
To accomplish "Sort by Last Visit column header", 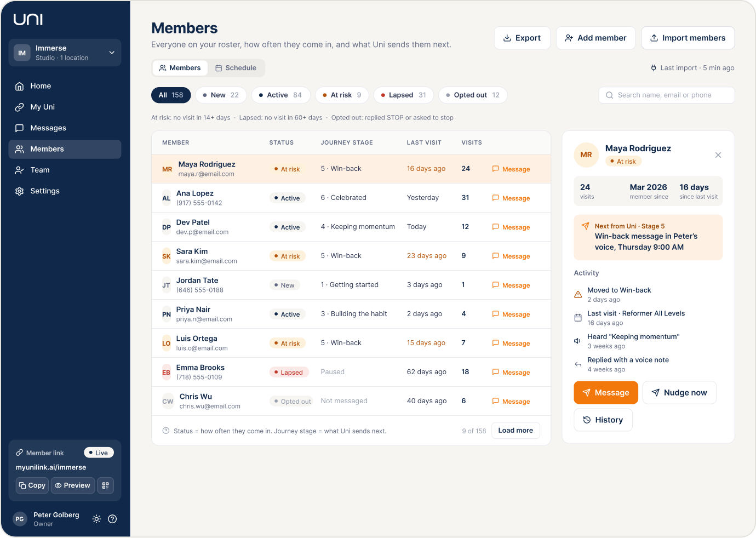I will [x=424, y=142].
